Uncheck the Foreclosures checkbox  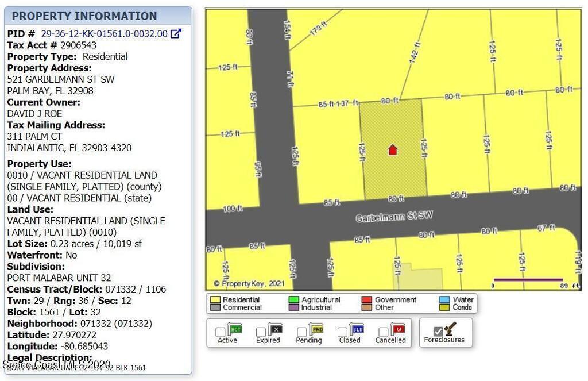pyautogui.click(x=438, y=332)
